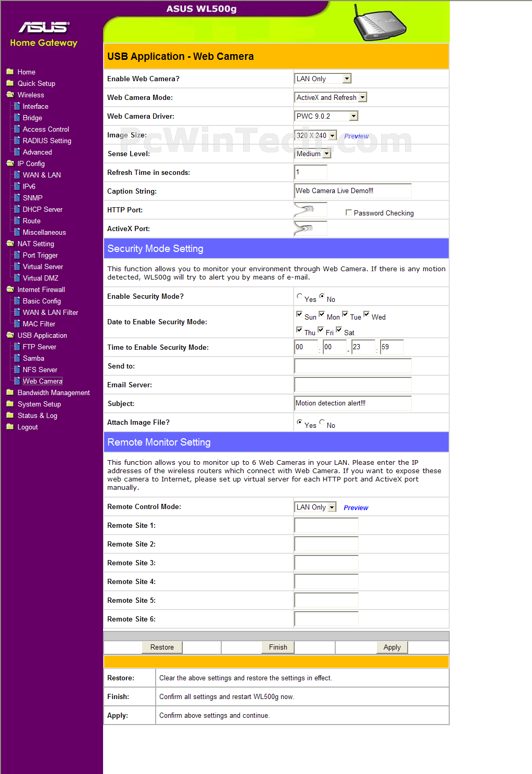Click the page icon beside Bridge
This screenshot has height=774, width=532.
coord(17,118)
